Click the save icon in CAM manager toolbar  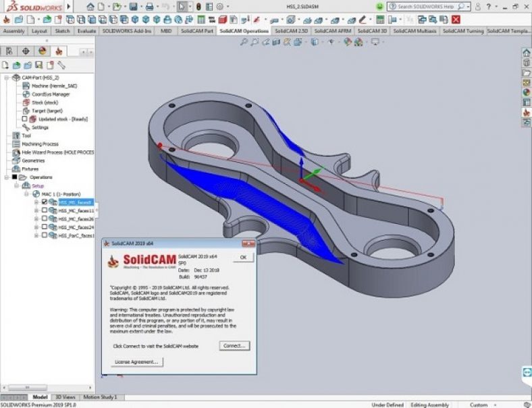[39, 65]
